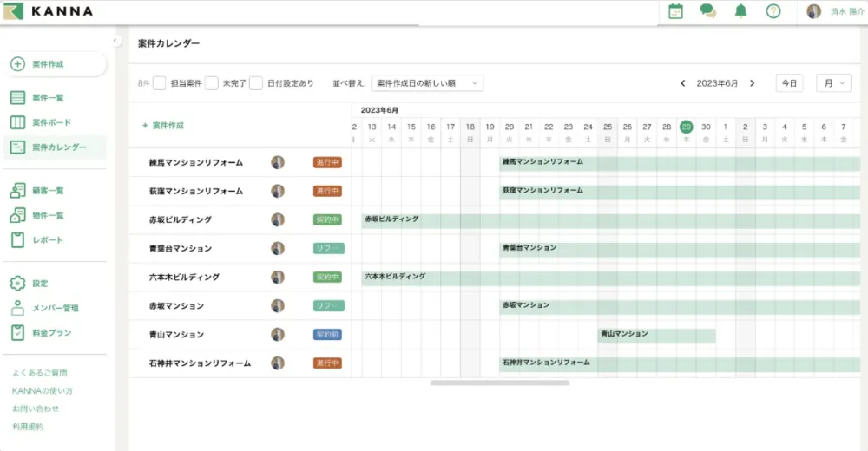
Task: Open the notifications bell icon
Action: [x=740, y=10]
